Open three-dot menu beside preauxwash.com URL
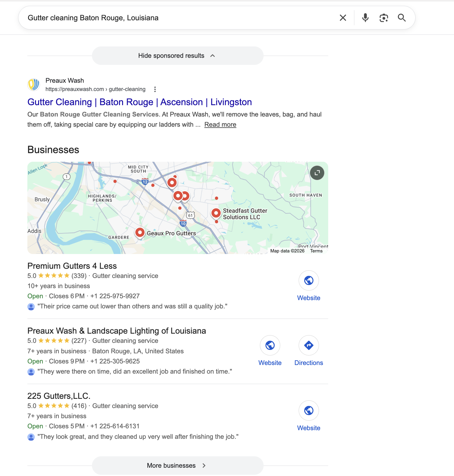The width and height of the screenshot is (454, 476). pyautogui.click(x=155, y=89)
